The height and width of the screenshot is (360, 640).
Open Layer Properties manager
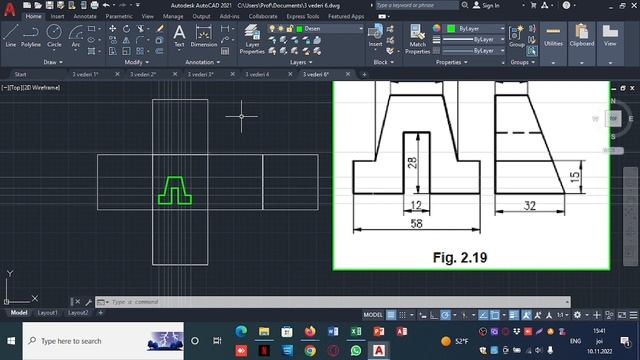click(252, 39)
